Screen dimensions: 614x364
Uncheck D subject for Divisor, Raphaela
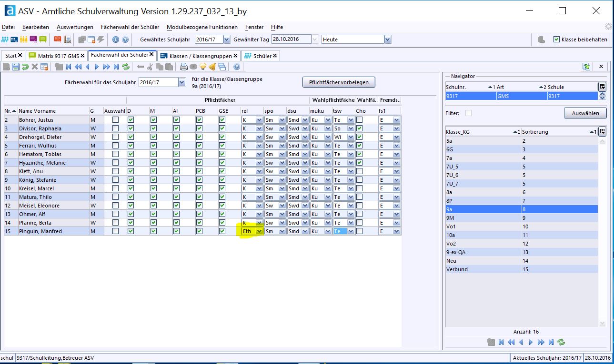click(x=131, y=128)
